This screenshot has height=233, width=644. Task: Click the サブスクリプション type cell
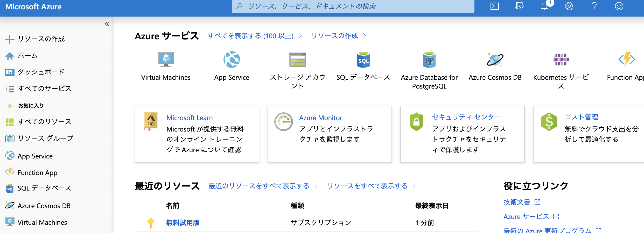tap(321, 223)
